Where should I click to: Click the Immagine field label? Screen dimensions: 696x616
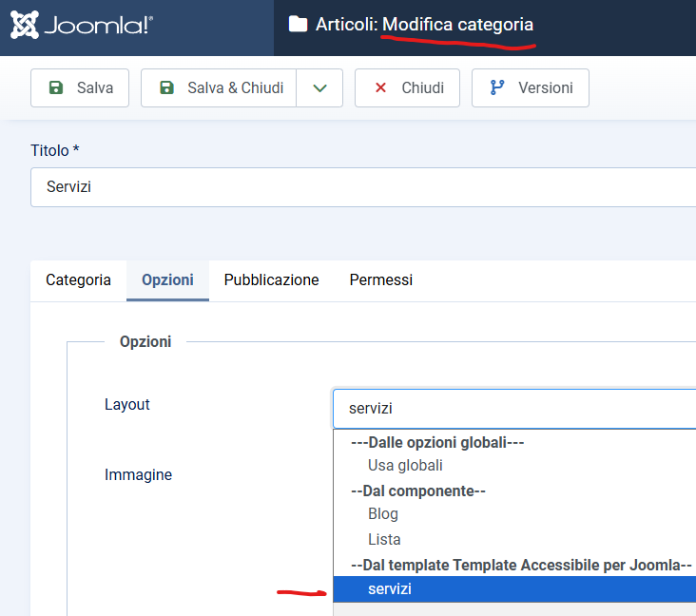click(x=138, y=474)
